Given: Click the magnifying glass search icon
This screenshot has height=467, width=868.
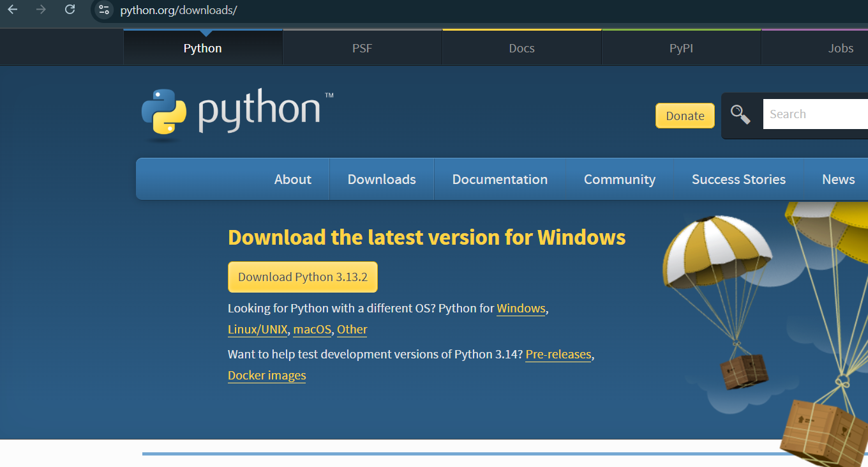Looking at the screenshot, I should 740,115.
